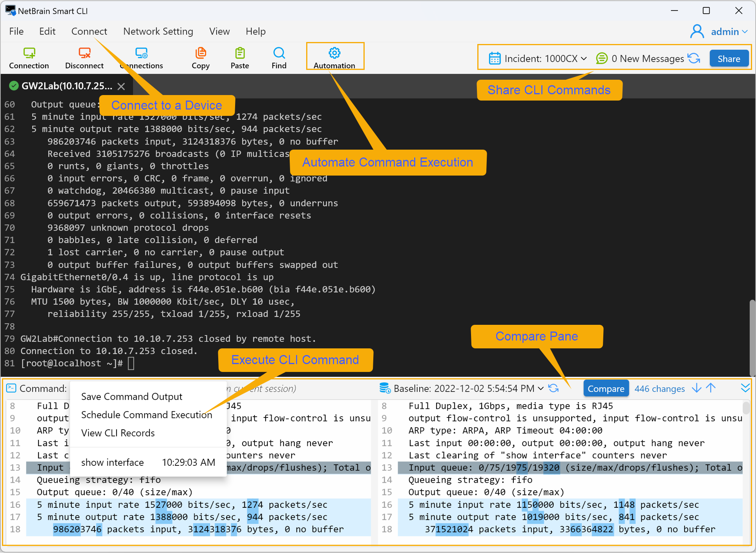Refresh the baseline data icon
Image resolution: width=756 pixels, height=553 pixels.
pyautogui.click(x=554, y=388)
